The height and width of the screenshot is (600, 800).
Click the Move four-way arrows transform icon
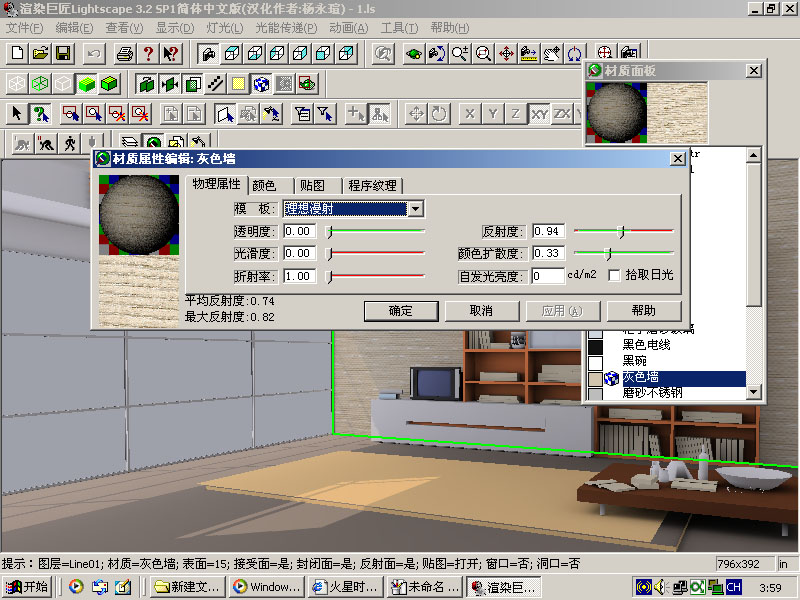tap(416, 114)
